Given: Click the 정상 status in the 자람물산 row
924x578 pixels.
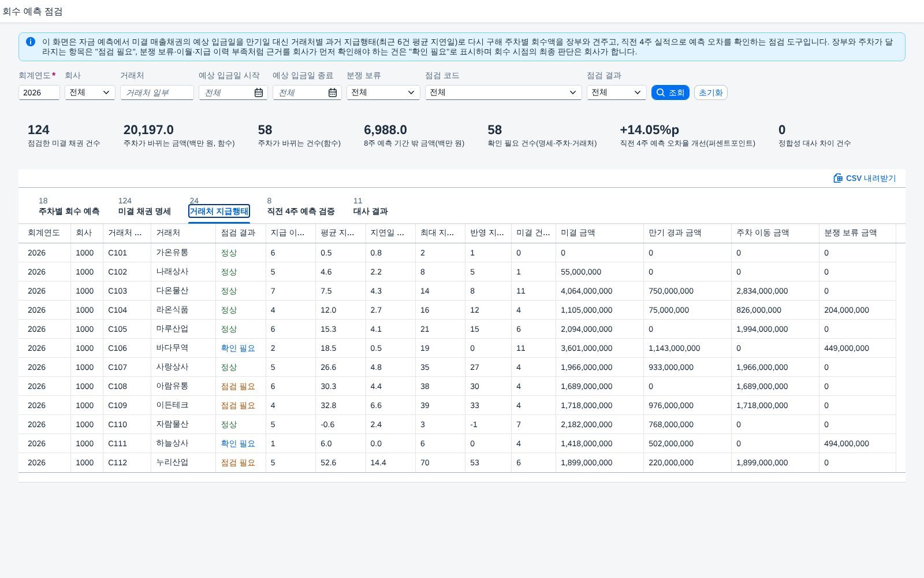Looking at the screenshot, I should point(229,424).
